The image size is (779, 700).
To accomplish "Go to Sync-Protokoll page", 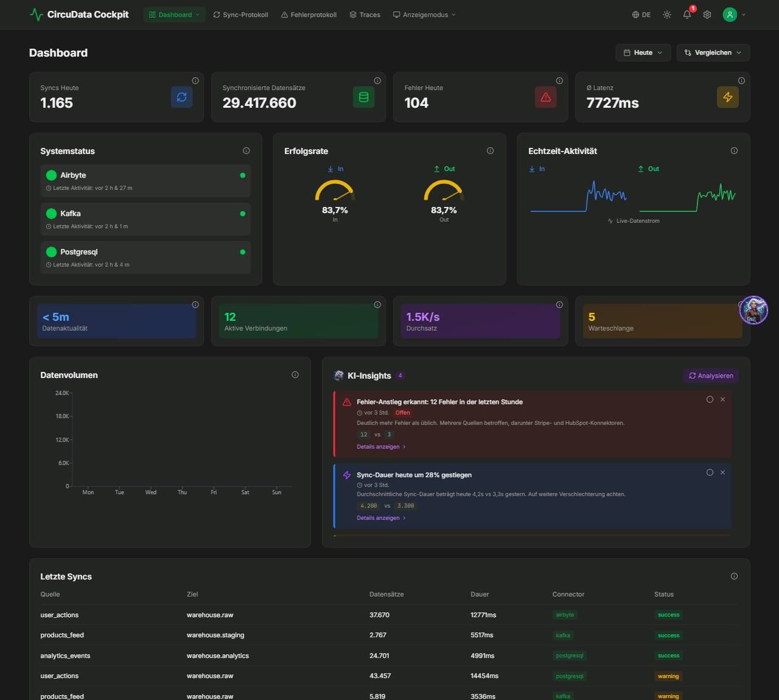I will tap(240, 15).
